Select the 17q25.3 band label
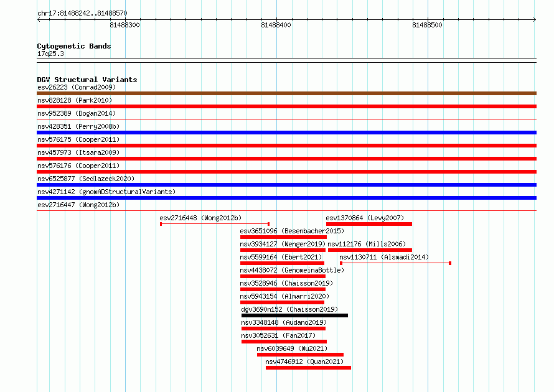 click(x=50, y=54)
